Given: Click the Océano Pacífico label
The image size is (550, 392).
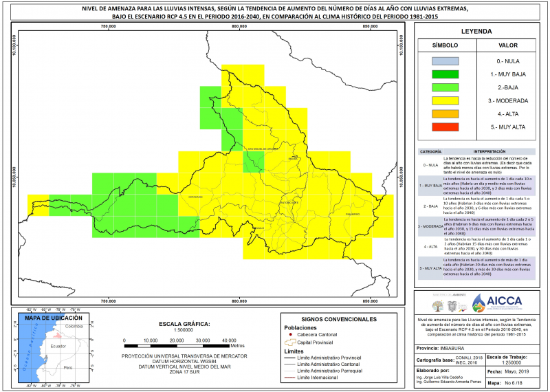Looking at the screenshot, I should click(x=31, y=347).
